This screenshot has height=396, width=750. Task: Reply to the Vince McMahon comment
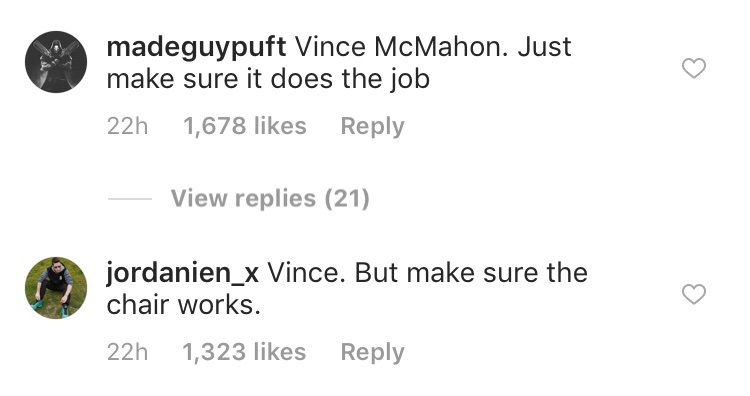point(372,127)
